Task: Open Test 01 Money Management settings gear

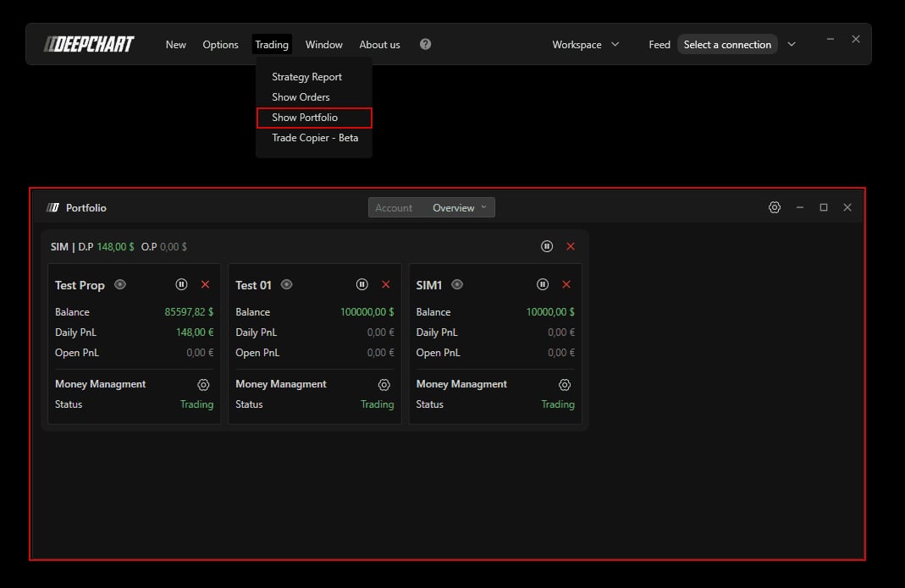Action: 384,384
